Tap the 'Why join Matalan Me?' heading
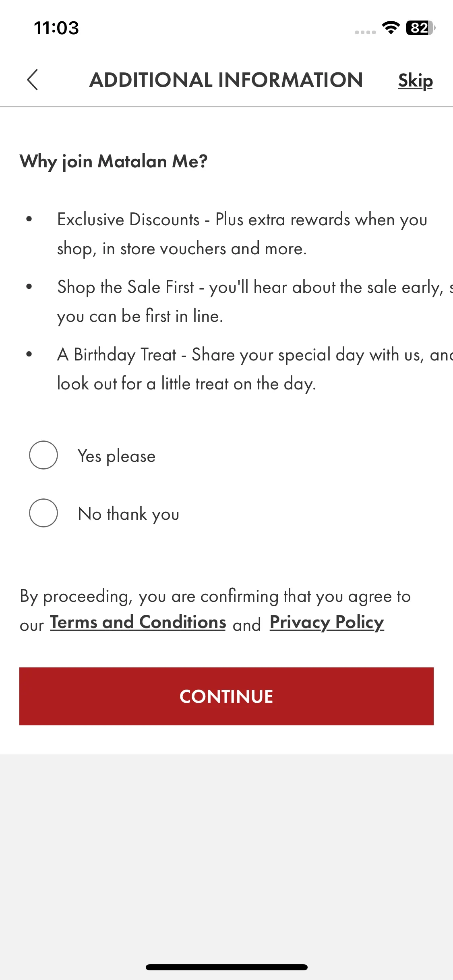 click(114, 162)
